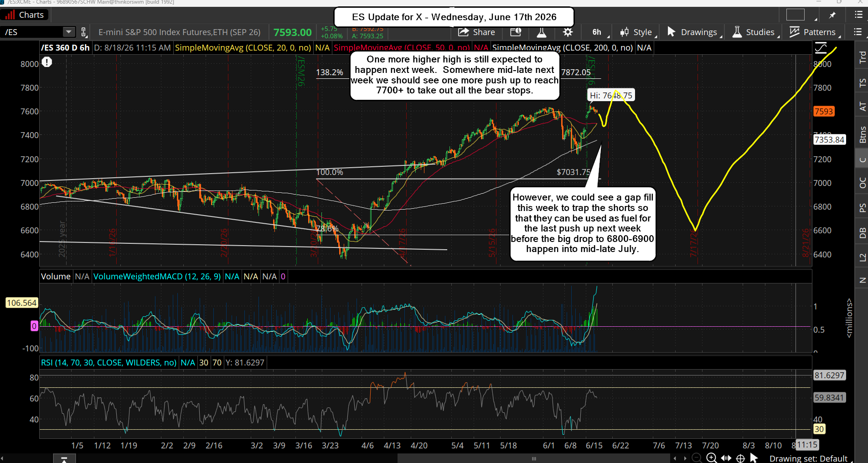Click the /ES 360 D 6h chart label
This screenshot has height=463, width=868.
(x=65, y=47)
